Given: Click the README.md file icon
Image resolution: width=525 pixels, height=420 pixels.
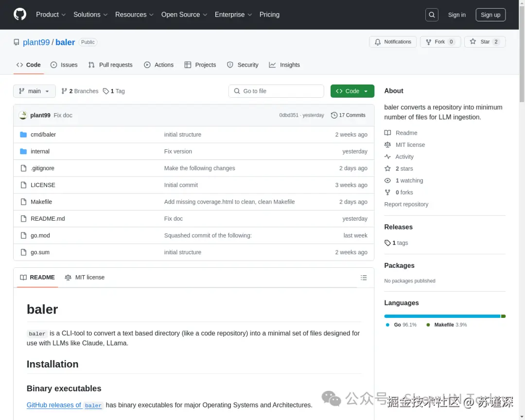Looking at the screenshot, I should [23, 218].
